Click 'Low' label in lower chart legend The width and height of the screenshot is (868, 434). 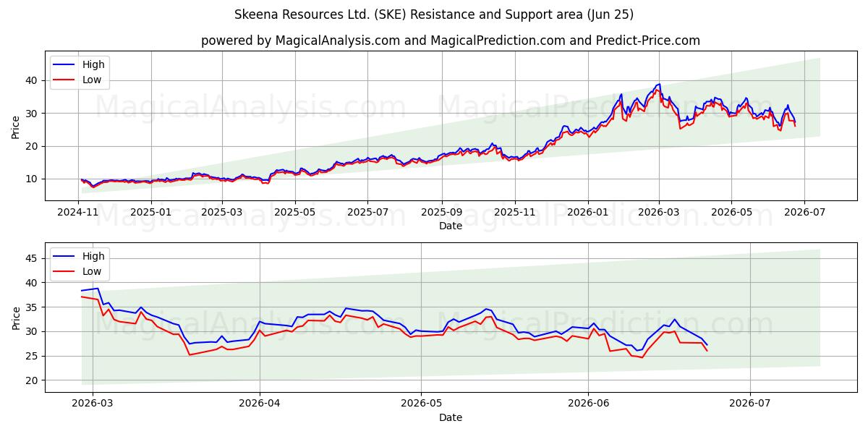[x=92, y=272]
